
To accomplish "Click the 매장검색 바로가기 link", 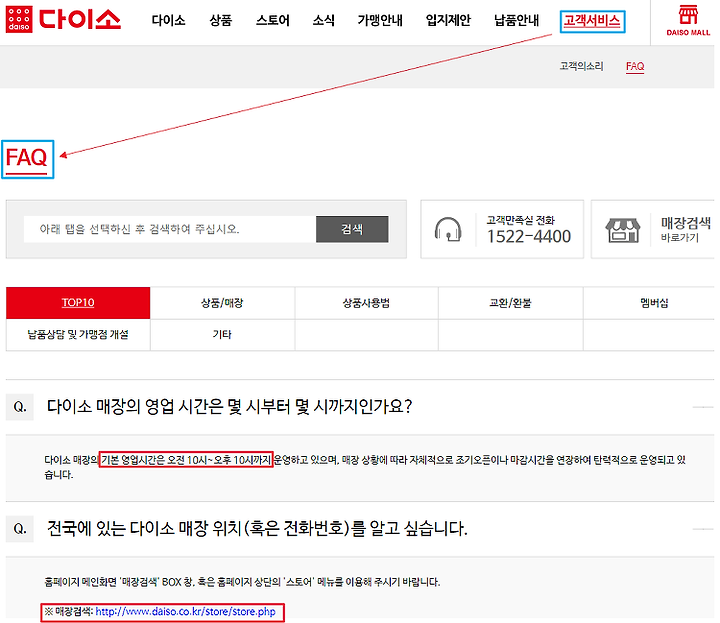I will tap(685, 229).
